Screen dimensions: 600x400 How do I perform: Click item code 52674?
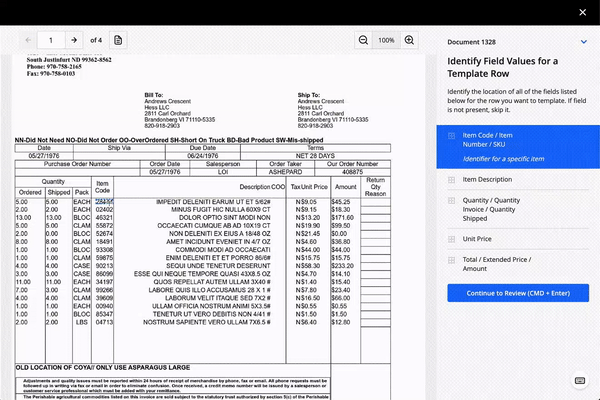point(104,234)
